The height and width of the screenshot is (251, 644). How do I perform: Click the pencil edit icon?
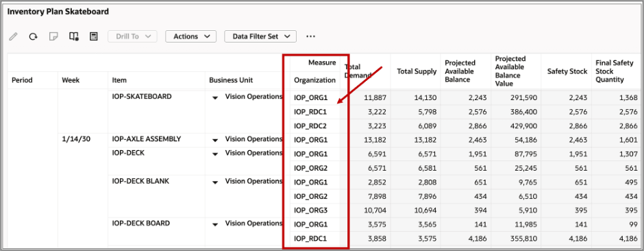pos(13,36)
